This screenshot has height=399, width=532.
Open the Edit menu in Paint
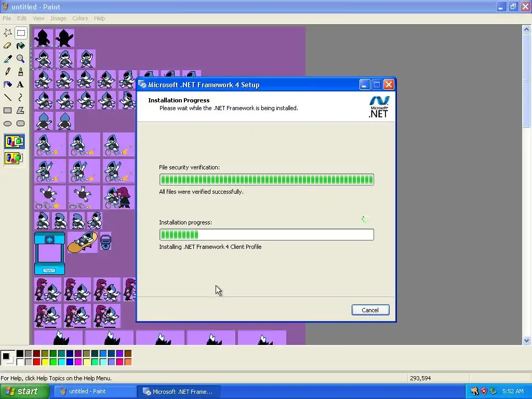tap(22, 18)
